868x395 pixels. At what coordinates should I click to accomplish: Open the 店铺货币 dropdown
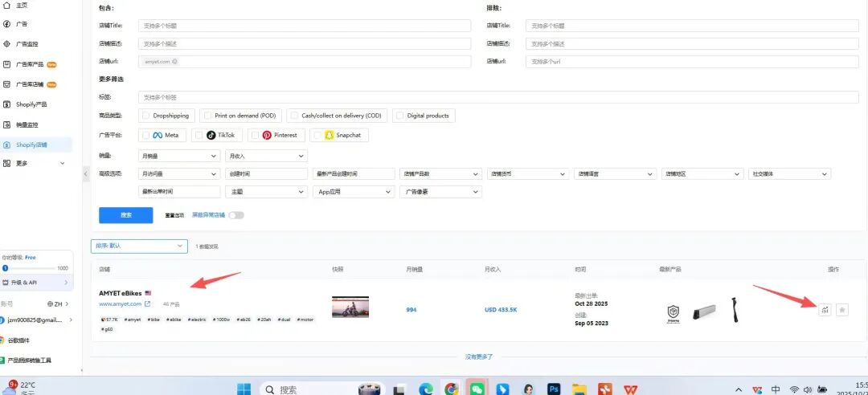(528, 173)
